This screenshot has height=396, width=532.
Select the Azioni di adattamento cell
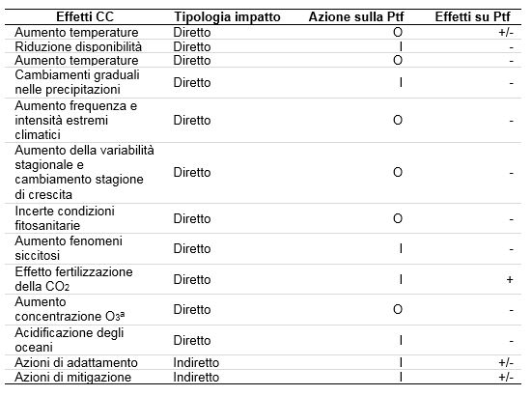[76, 362]
